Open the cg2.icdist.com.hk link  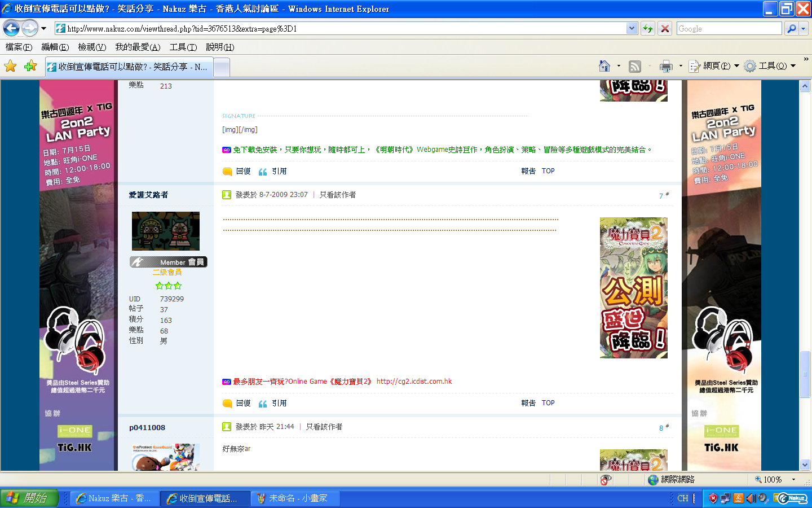coord(414,382)
